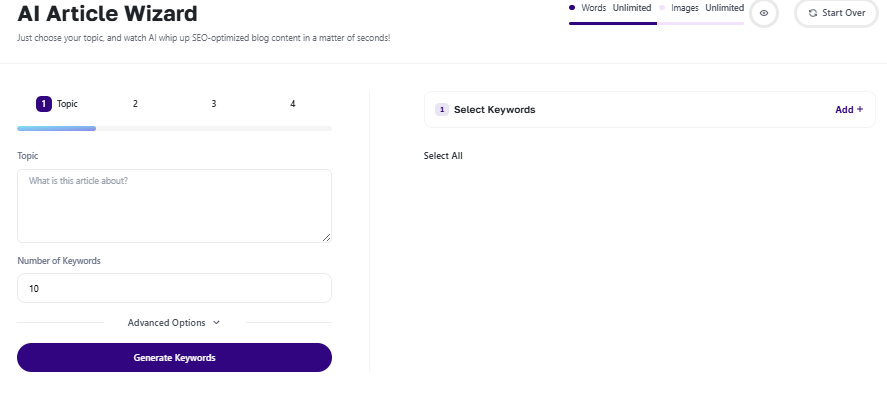Click the Topic textarea resize handle
This screenshot has height=401, width=887.
[x=326, y=238]
